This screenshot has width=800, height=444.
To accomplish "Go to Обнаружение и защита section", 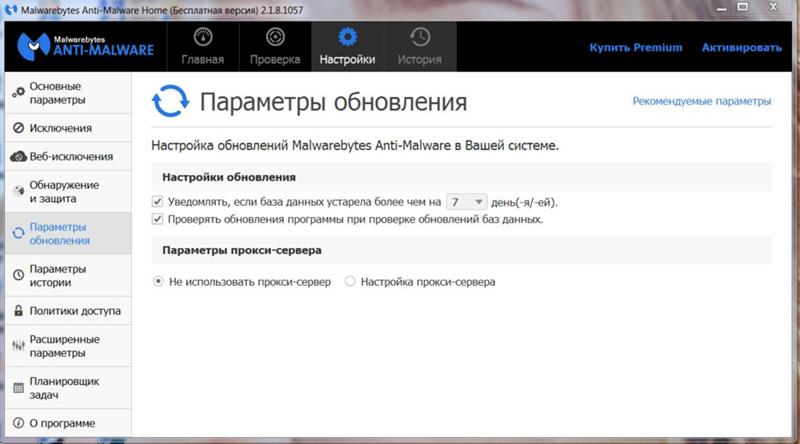I will click(x=68, y=191).
